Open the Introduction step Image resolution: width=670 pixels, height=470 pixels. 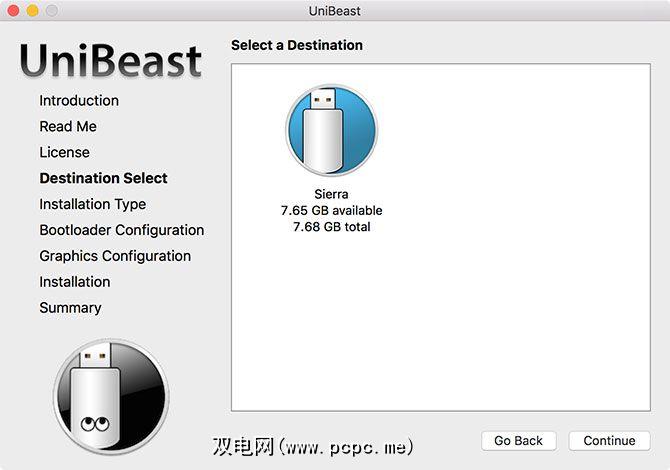tap(79, 100)
